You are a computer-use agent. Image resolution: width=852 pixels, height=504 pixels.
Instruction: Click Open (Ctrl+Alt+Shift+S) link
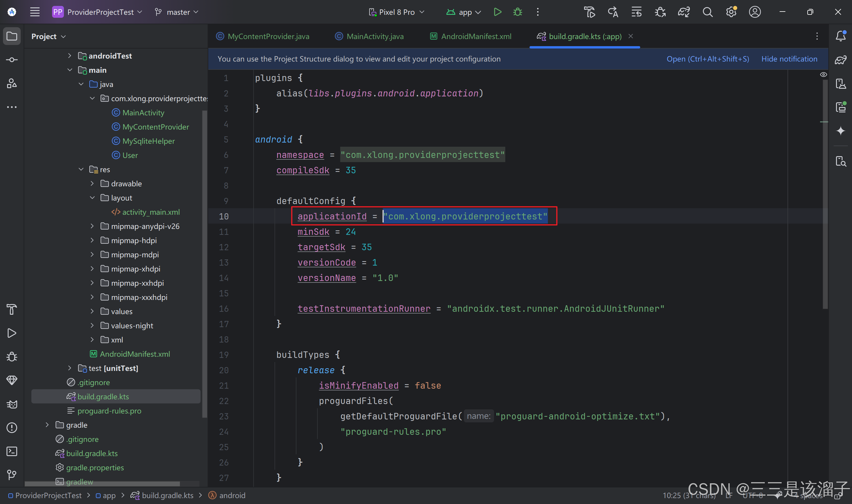pyautogui.click(x=708, y=59)
